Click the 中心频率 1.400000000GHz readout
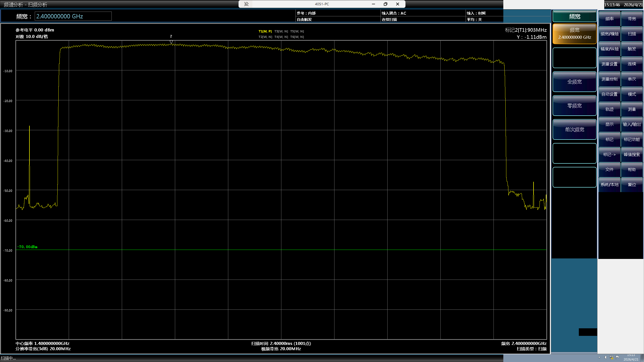This screenshot has width=644, height=362. [43, 343]
